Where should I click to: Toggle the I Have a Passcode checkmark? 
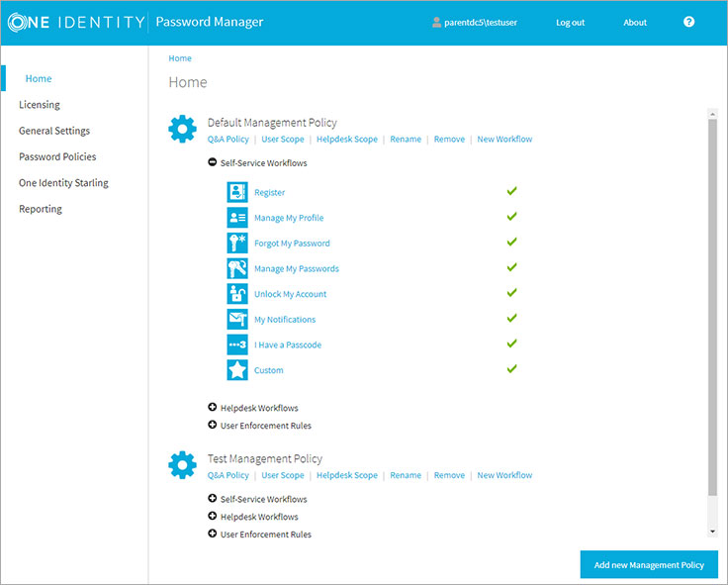click(x=511, y=343)
